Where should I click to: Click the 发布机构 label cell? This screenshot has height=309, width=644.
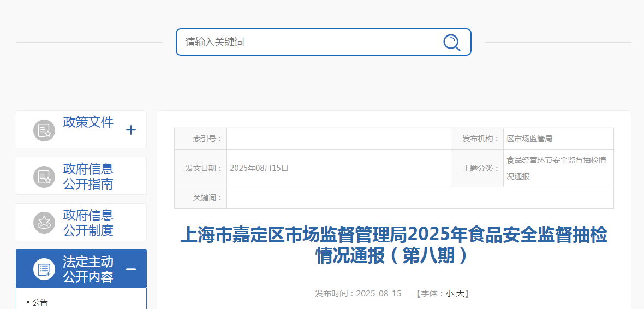coord(477,139)
